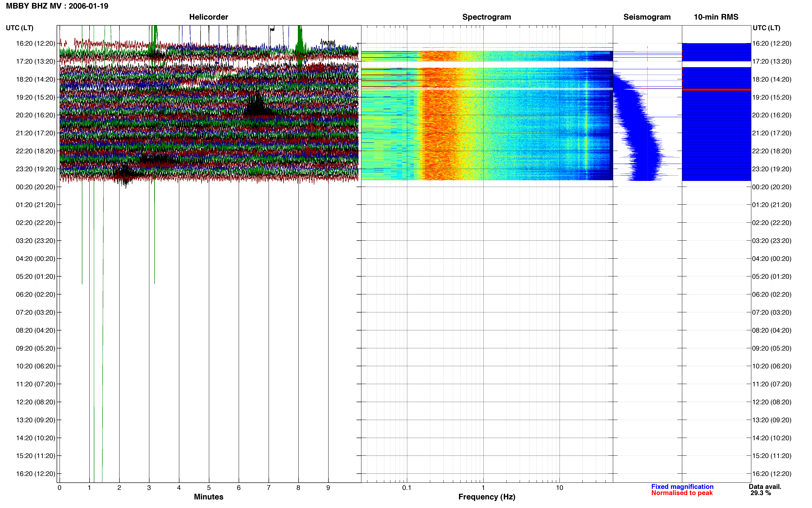
Task: Click left axis label '12:20 (08:20)'
Action: pos(36,402)
